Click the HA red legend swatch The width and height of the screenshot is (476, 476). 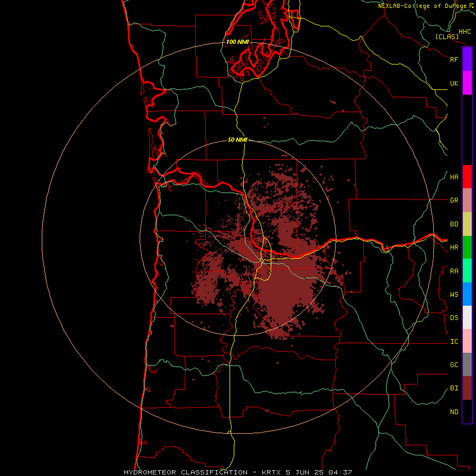(x=467, y=177)
